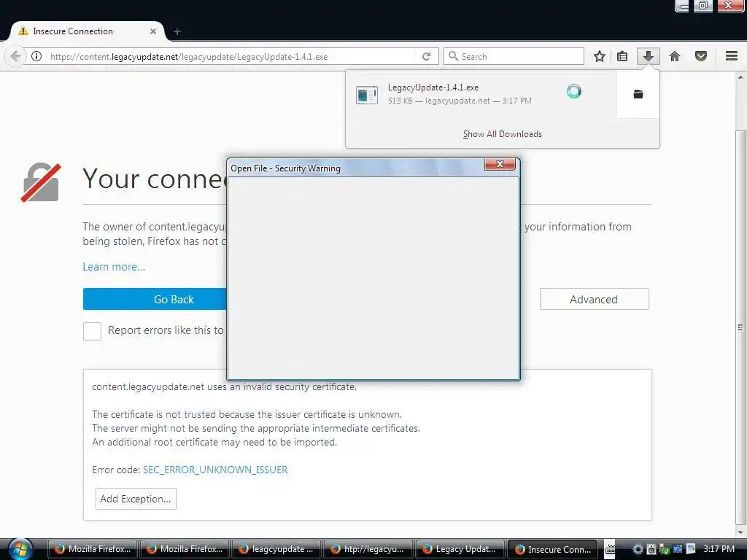Click the download progress spinner
This screenshot has width=747, height=560.
point(574,91)
